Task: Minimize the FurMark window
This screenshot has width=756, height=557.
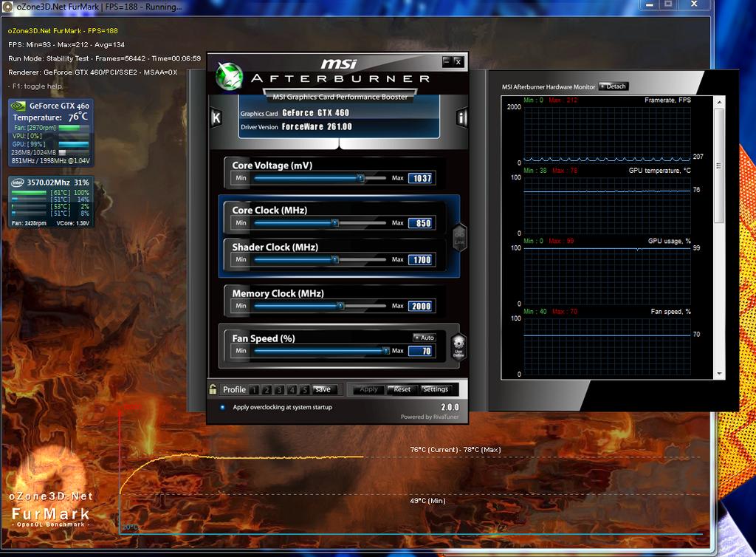Action: tap(650, 4)
